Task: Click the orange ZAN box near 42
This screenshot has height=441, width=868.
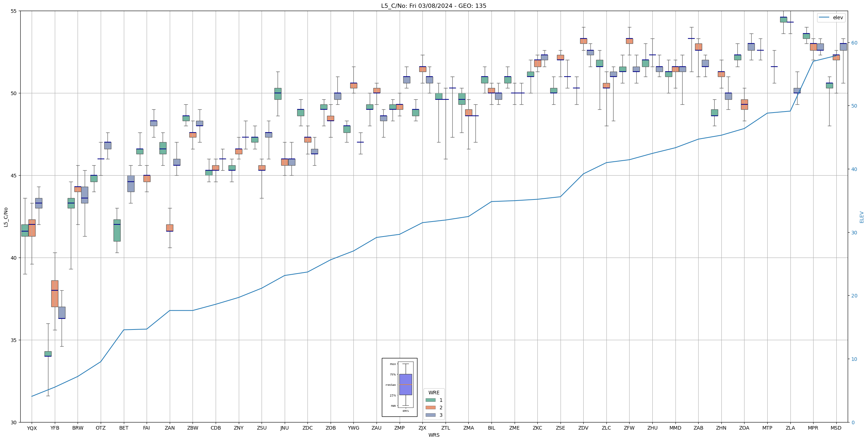Action: (x=170, y=228)
